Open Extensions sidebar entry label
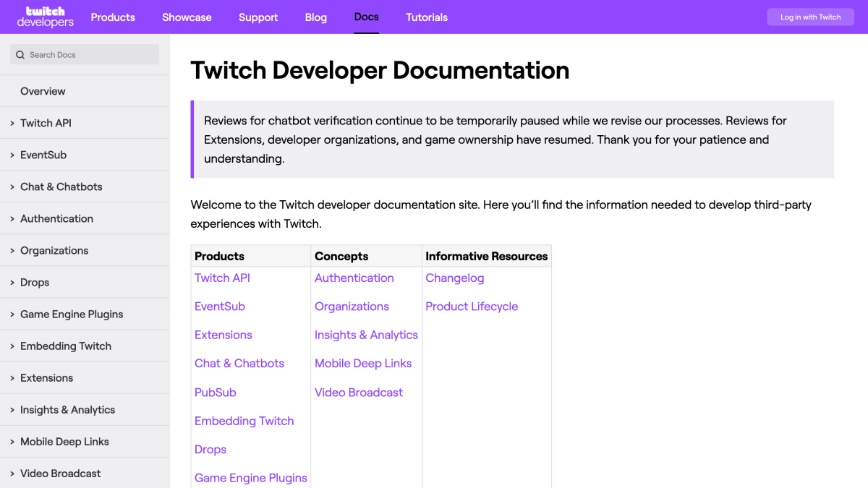Screen dimensions: 868x488 [x=46, y=377]
